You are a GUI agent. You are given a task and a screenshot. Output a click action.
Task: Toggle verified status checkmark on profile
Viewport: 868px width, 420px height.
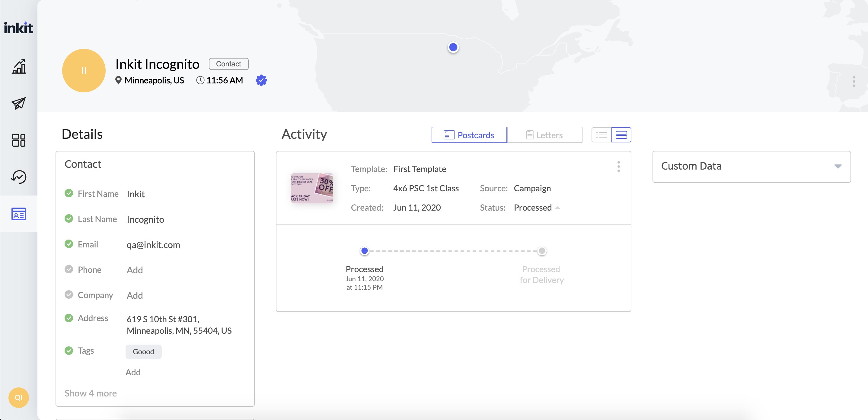pyautogui.click(x=261, y=80)
